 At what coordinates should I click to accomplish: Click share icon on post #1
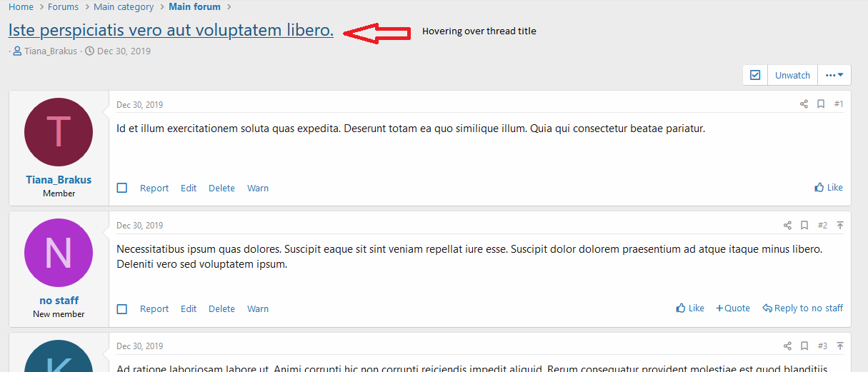click(x=804, y=104)
